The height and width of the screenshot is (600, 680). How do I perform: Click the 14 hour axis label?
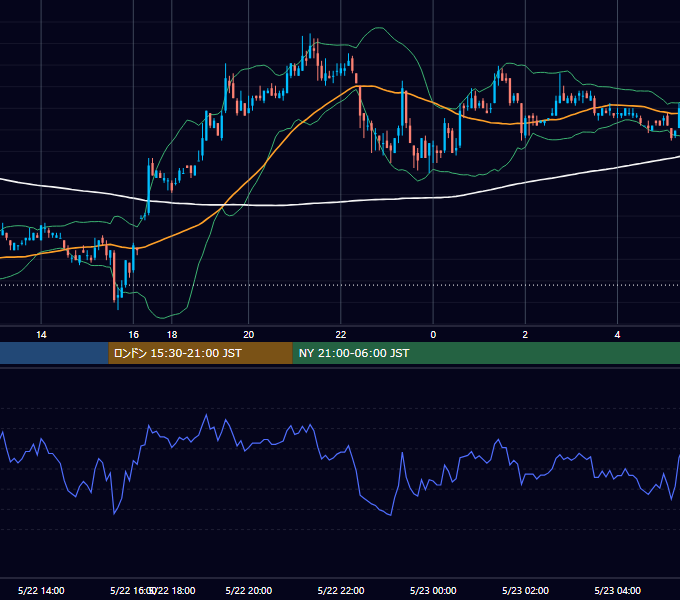41,335
